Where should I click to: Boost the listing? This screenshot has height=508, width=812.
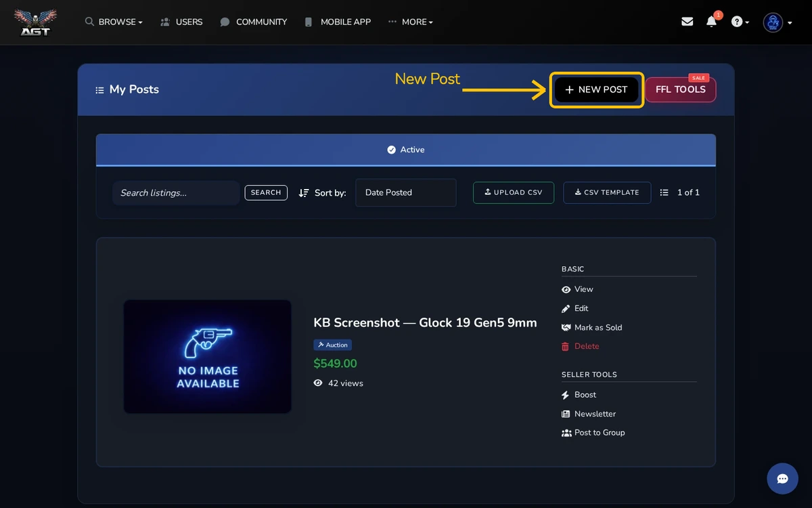click(x=579, y=395)
